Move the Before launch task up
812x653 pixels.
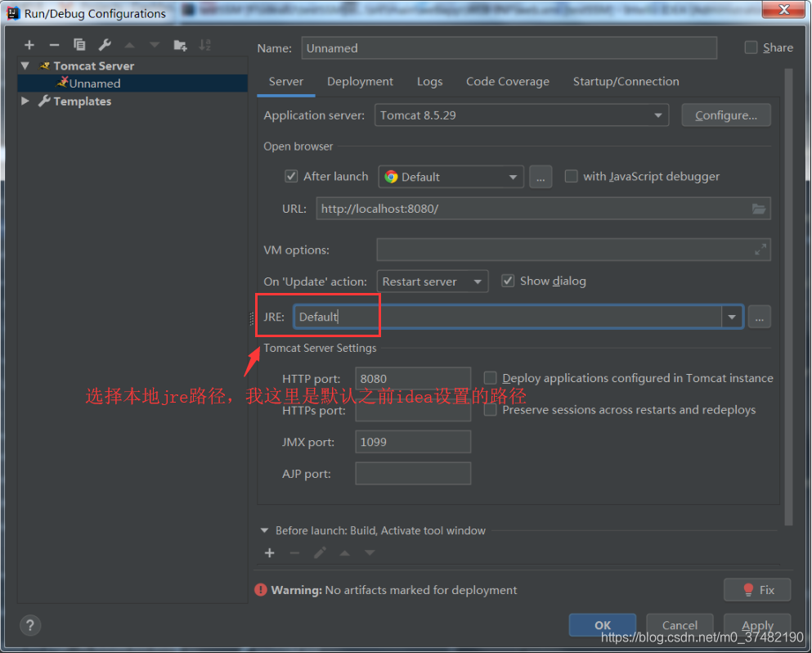coord(345,553)
